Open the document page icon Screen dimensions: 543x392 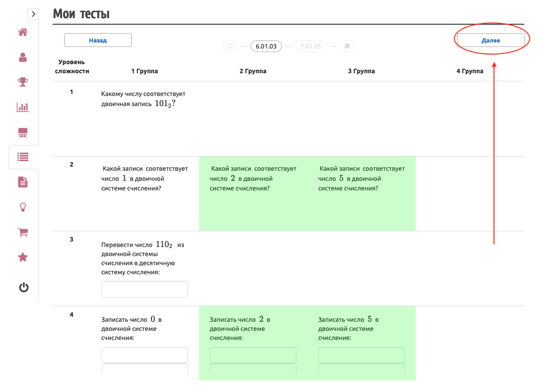(23, 182)
